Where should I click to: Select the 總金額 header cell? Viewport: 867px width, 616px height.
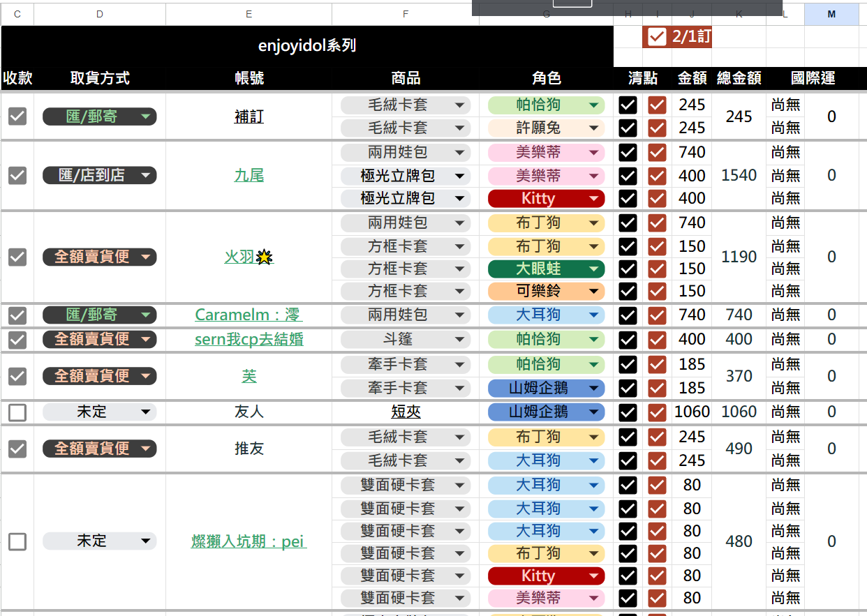click(739, 78)
